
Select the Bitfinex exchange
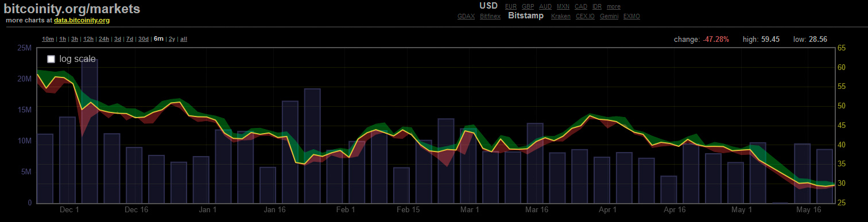[x=490, y=16]
